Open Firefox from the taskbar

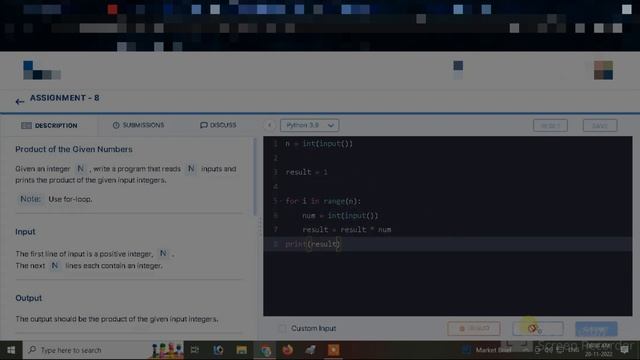point(288,350)
